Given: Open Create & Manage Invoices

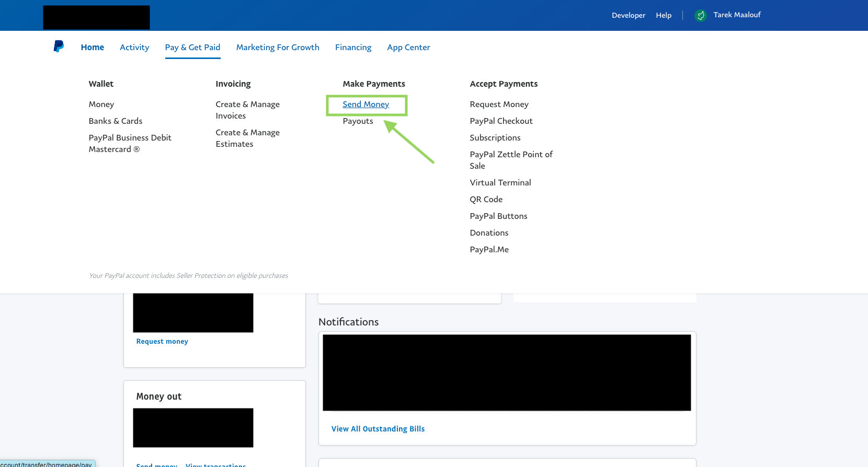Looking at the screenshot, I should pyautogui.click(x=248, y=110).
